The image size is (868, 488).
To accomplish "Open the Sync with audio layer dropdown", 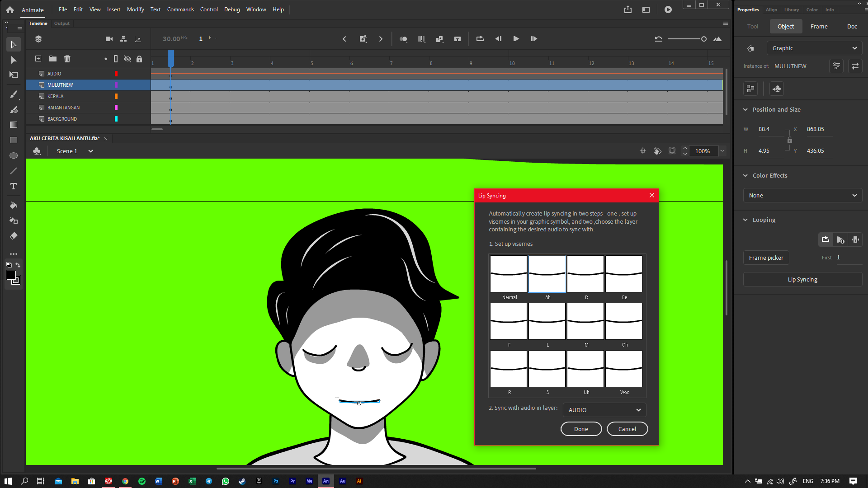I will pyautogui.click(x=604, y=410).
